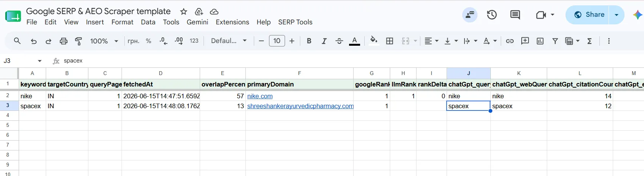Open the nike.com link
Image resolution: width=644 pixels, height=176 pixels.
pos(260,96)
